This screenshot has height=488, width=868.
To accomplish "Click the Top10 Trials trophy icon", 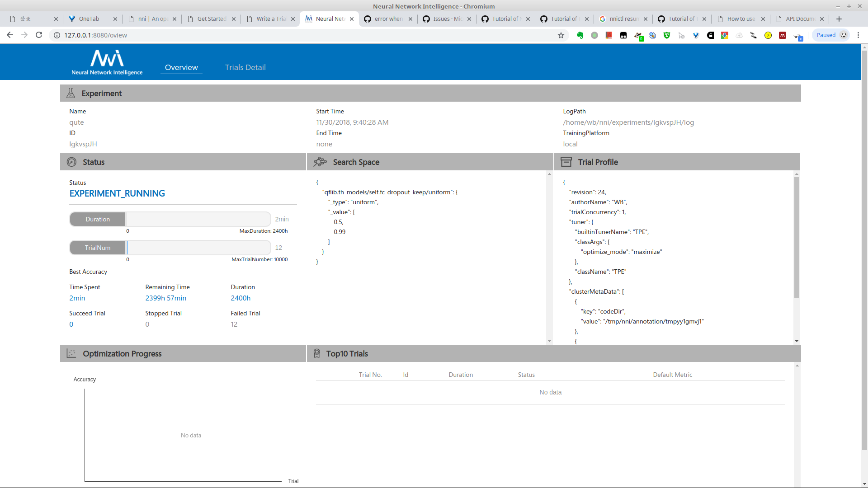I will pyautogui.click(x=316, y=353).
